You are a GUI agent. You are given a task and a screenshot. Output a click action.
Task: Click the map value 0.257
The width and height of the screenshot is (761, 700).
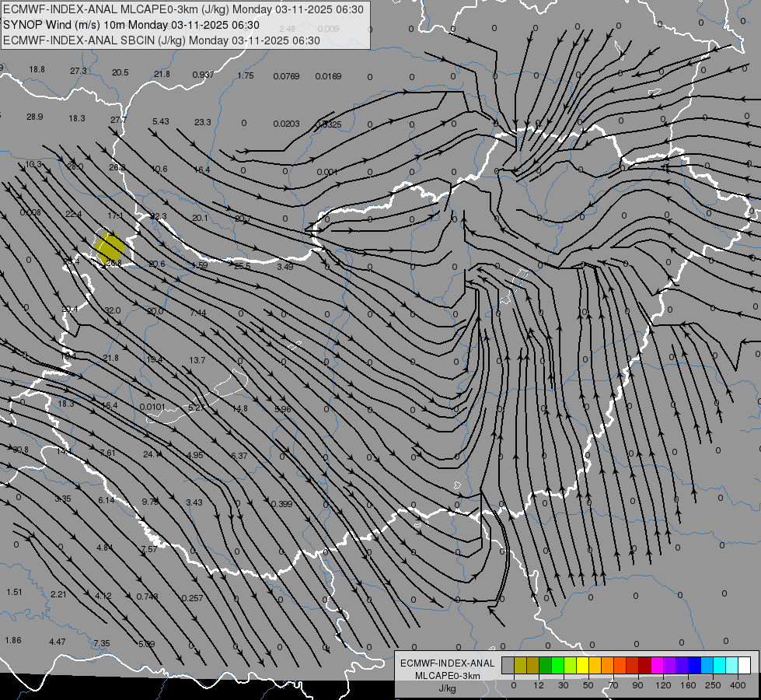tap(192, 598)
